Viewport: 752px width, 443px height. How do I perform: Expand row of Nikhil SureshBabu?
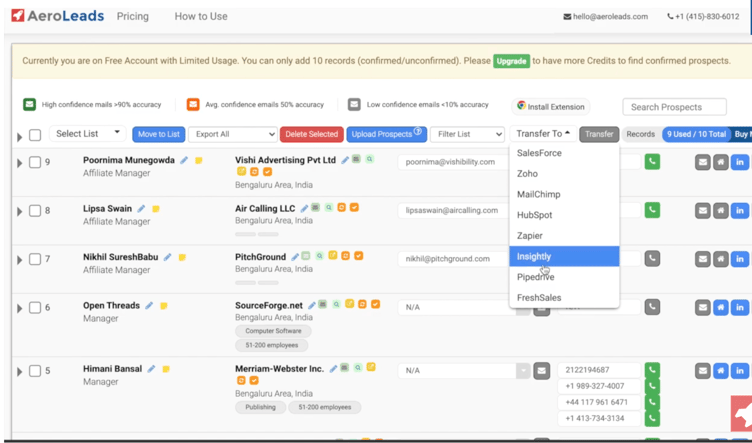20,260
